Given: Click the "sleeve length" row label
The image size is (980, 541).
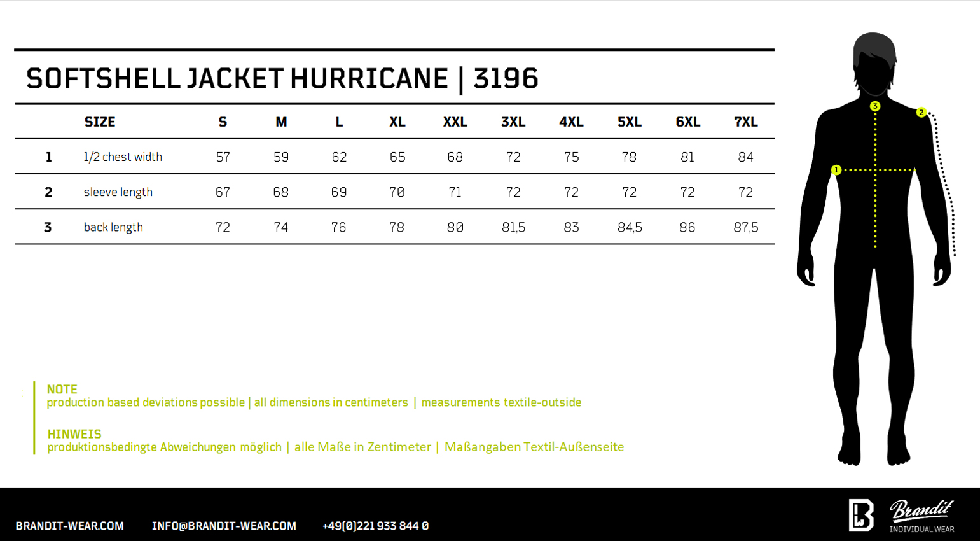Looking at the screenshot, I should tap(118, 192).
